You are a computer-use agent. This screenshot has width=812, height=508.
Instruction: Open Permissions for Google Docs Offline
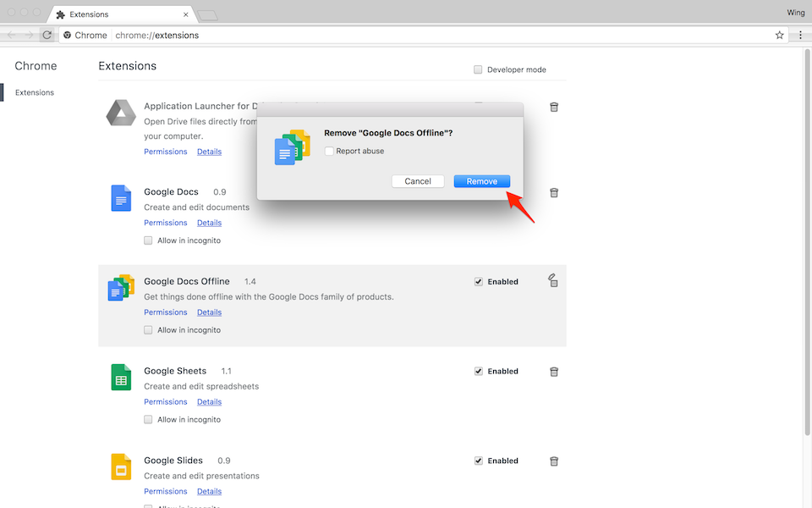pos(165,312)
